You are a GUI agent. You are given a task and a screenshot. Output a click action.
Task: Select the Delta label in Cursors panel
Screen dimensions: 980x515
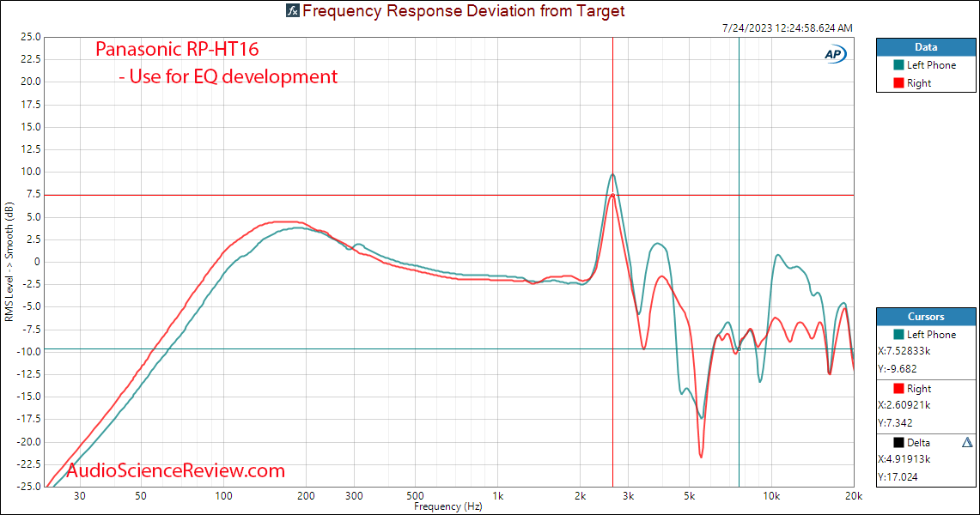tap(918, 443)
